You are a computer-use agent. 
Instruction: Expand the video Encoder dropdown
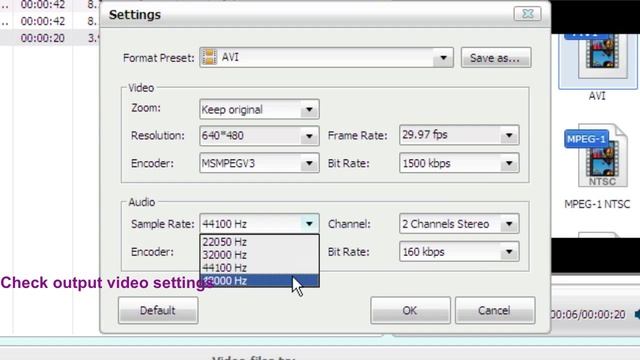309,163
